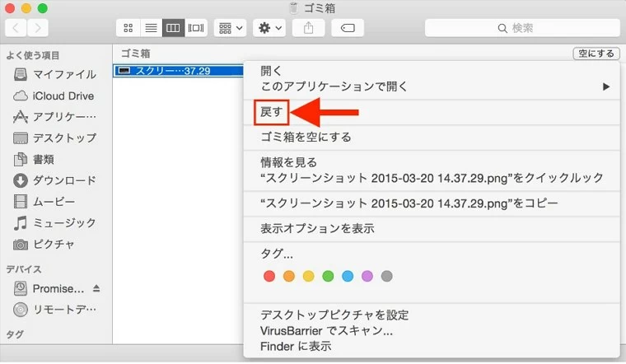626x364 pixels.
Task: Open iCloud Drive in sidebar
Action: click(x=63, y=96)
